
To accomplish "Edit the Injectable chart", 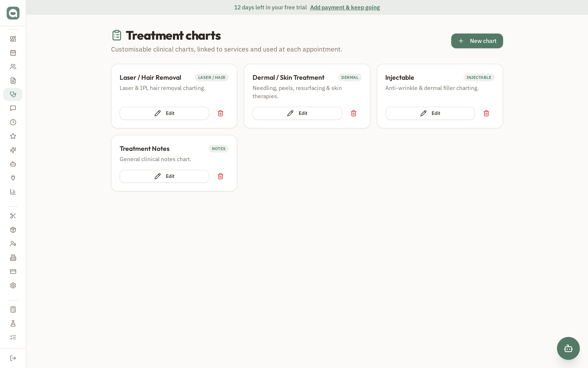I will coord(430,113).
